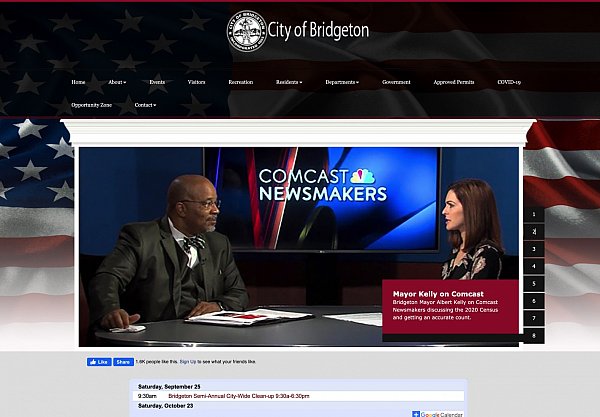Open the Opportunity Zone page
This screenshot has height=417, width=600.
pos(91,105)
